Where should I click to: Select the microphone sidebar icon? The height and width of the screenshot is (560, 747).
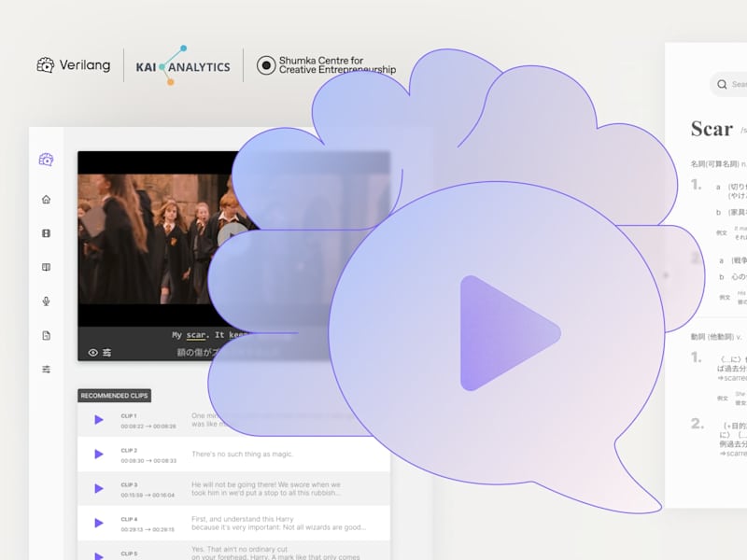[x=46, y=301]
